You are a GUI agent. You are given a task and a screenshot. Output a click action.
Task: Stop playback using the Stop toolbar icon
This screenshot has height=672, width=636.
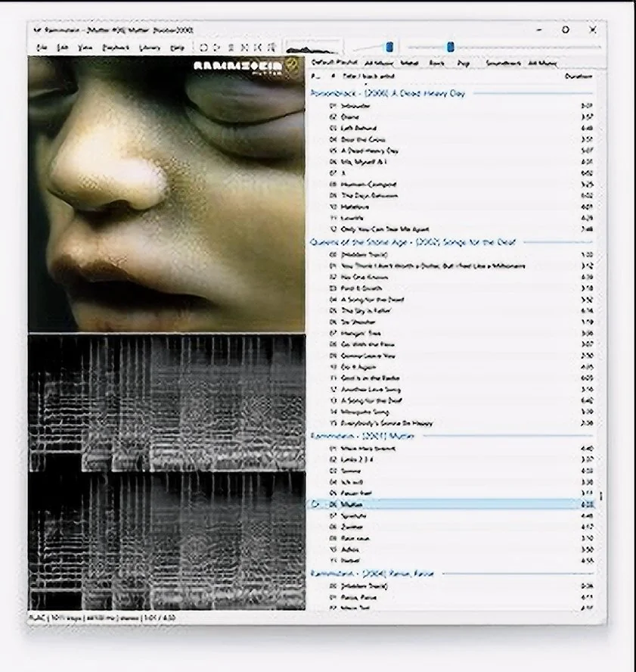204,48
